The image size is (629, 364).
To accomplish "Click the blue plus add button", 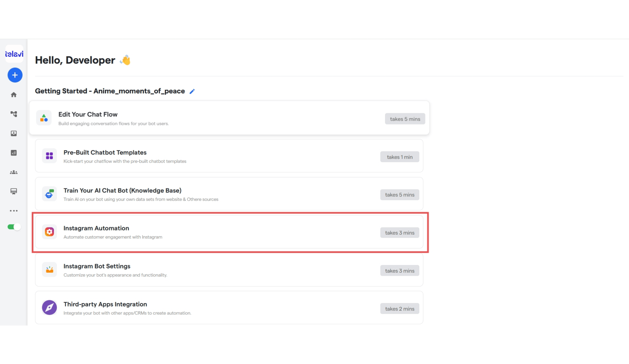I will (15, 75).
